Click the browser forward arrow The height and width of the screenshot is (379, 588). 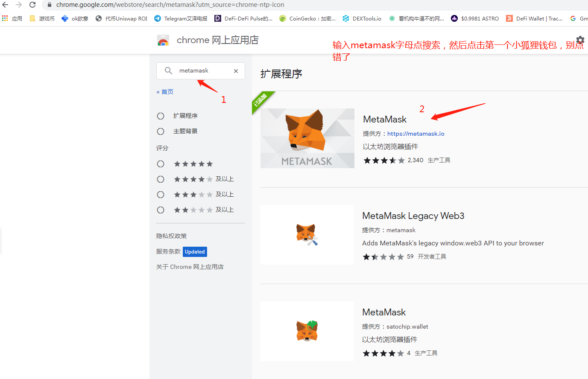(19, 5)
